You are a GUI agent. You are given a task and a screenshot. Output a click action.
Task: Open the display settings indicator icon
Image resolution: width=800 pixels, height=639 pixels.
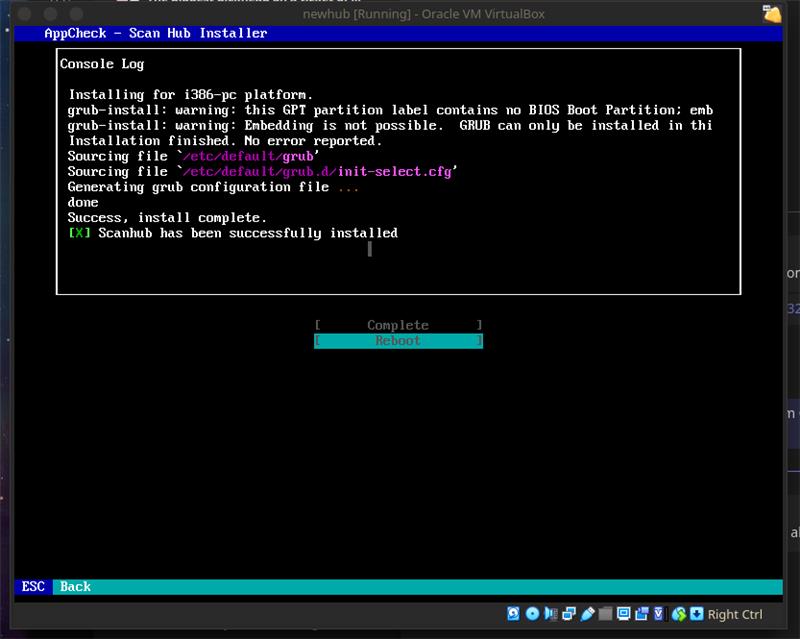(623, 613)
